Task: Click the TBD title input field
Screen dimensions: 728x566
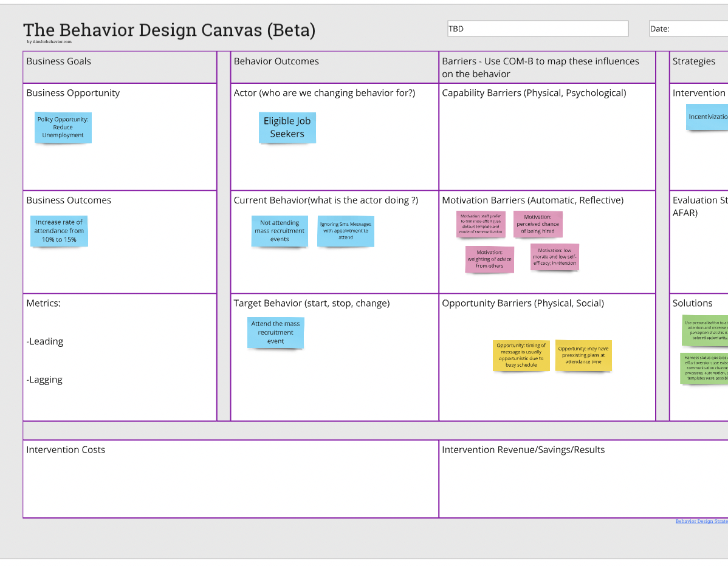Action: pyautogui.click(x=537, y=29)
